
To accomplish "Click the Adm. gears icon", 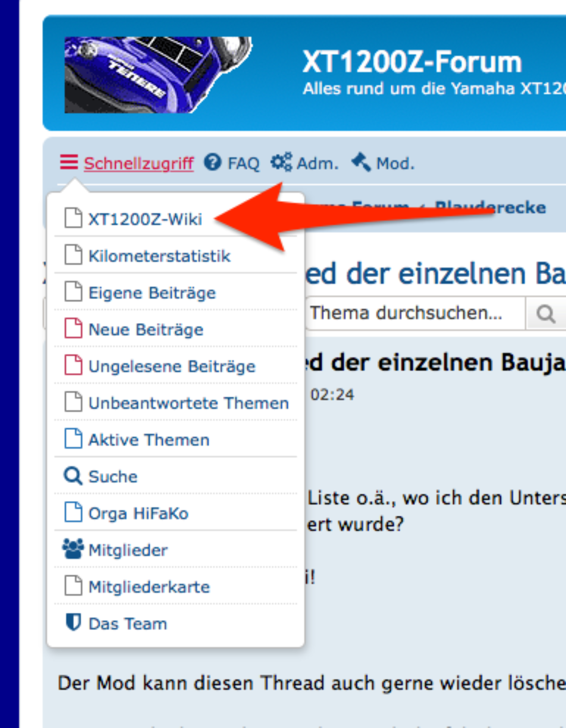I will pos(281,163).
